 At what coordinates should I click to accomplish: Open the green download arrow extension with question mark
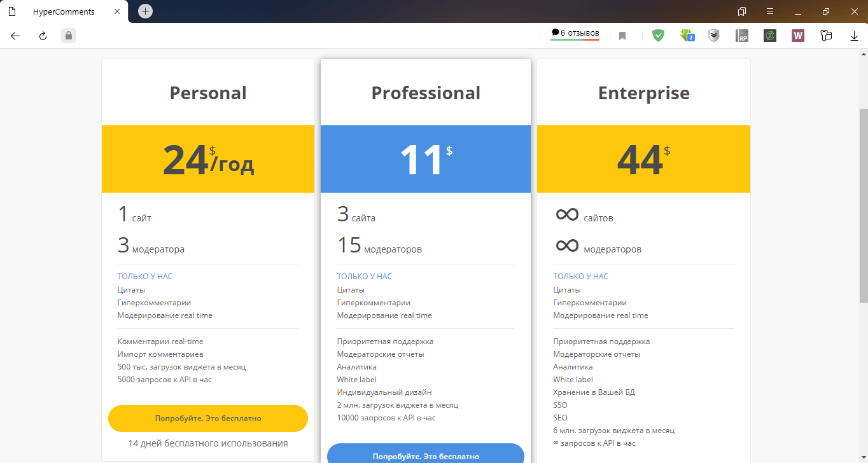pyautogui.click(x=687, y=36)
